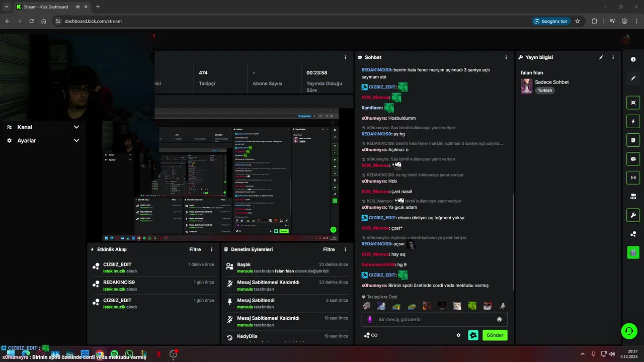
Task: Expand the Ayarlar sidebar section
Action: (x=43, y=141)
